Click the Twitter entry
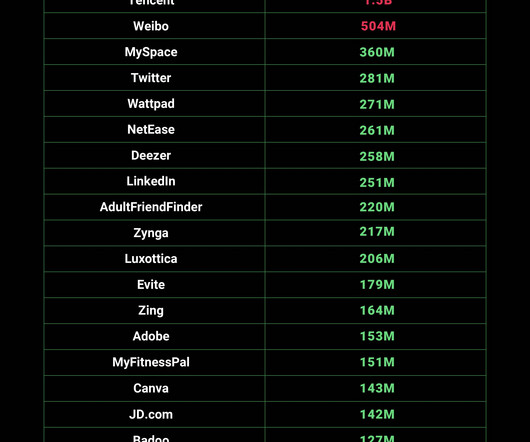Viewport: 530px width, 442px height. [x=151, y=78]
